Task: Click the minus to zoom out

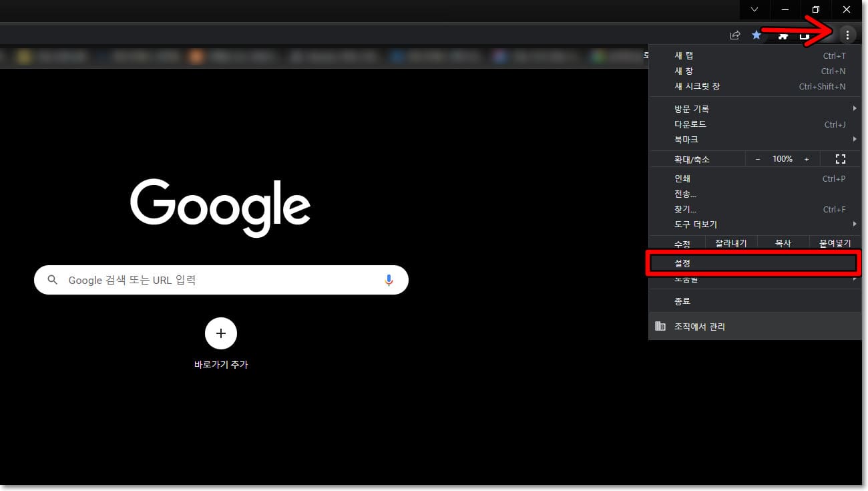Action: coord(758,158)
